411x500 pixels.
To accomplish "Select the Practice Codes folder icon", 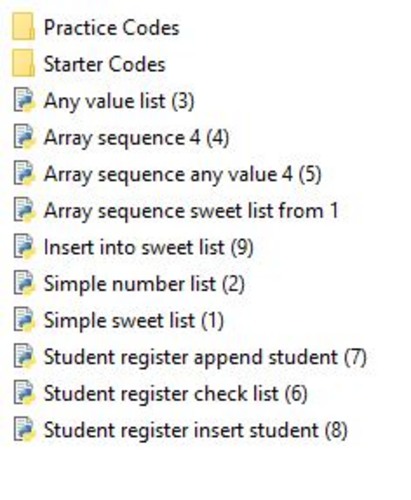I will coord(23,27).
